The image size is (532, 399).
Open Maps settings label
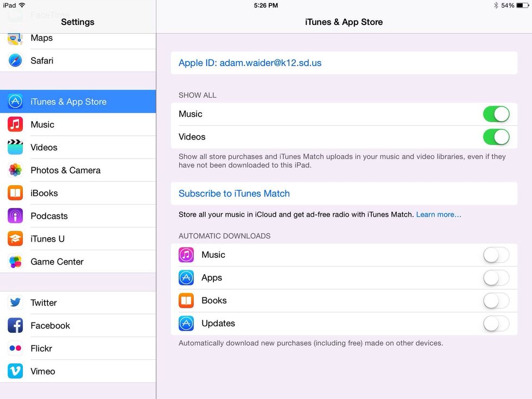pos(41,37)
